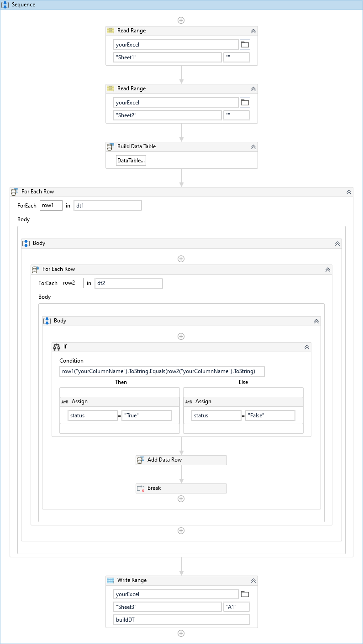Image resolution: width=363 pixels, height=644 pixels.
Task: Add activity above inner For Each Row
Action: coord(181,259)
